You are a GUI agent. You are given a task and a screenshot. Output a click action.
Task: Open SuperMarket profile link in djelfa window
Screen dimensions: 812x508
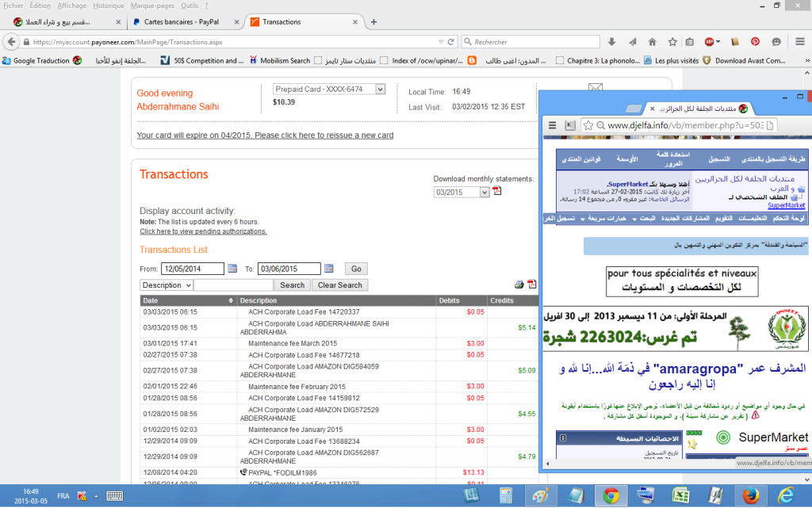[786, 205]
